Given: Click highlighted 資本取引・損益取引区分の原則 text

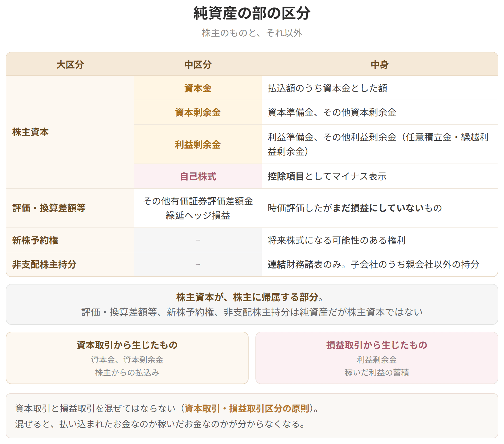Looking at the screenshot, I should 247,408.
